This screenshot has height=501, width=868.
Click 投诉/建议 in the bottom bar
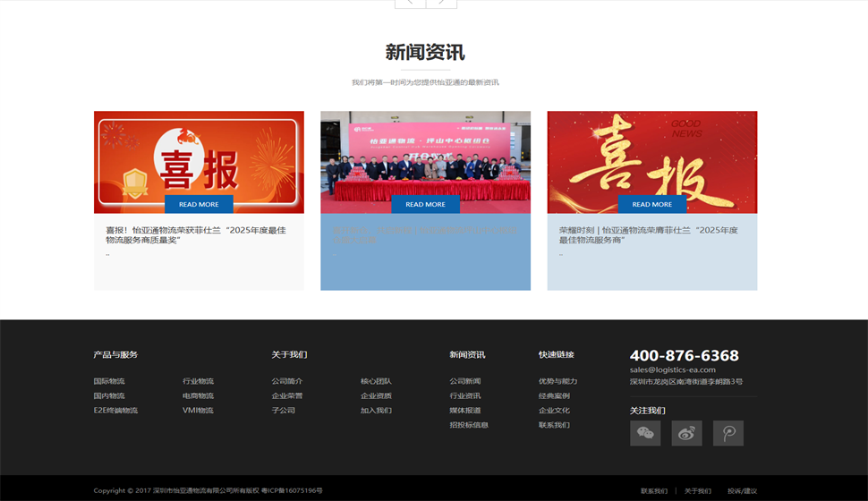[742, 490]
